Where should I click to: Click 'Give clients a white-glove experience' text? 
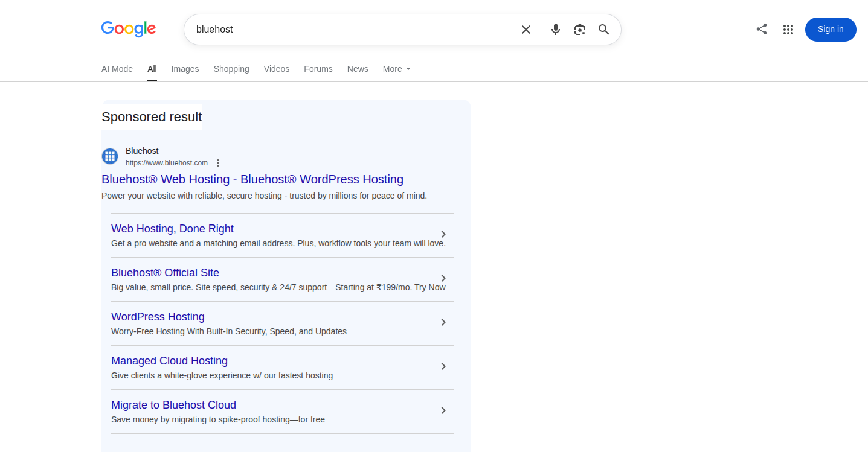(222, 375)
